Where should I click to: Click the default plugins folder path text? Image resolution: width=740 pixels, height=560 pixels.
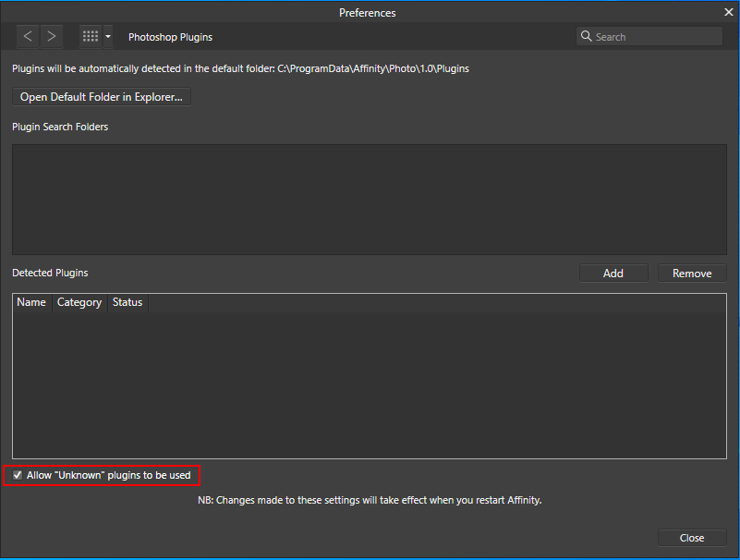pos(373,69)
